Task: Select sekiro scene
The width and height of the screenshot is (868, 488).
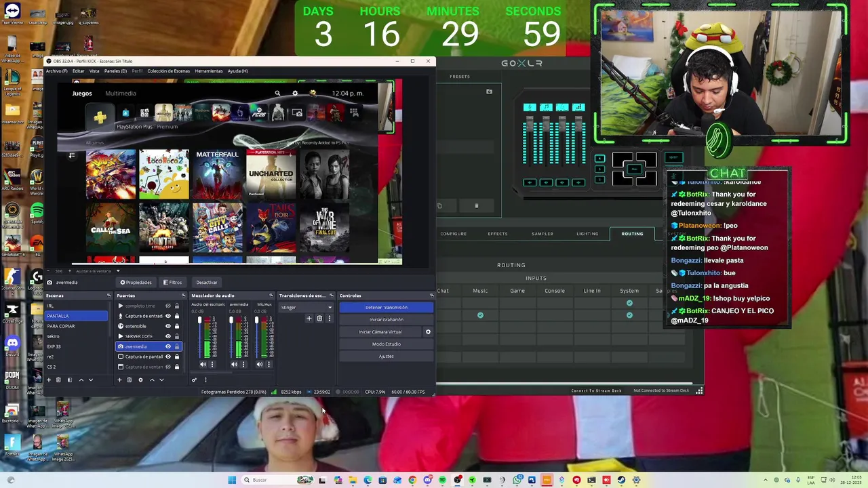Action: 76,336
